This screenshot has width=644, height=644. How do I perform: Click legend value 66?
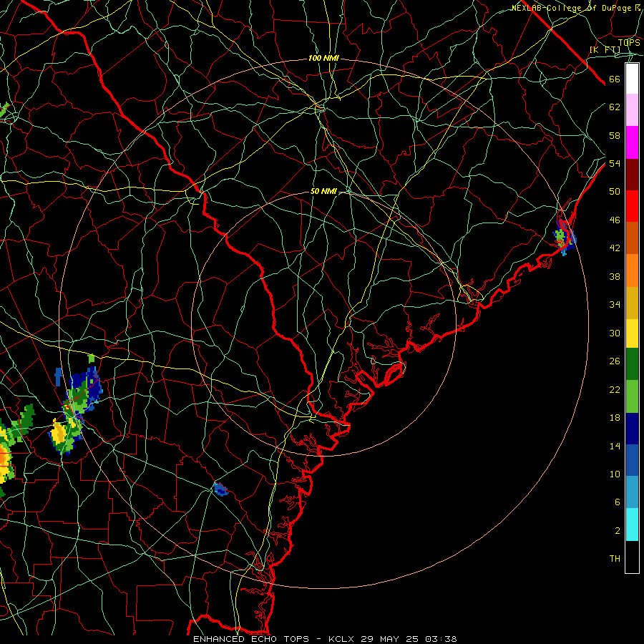point(615,79)
